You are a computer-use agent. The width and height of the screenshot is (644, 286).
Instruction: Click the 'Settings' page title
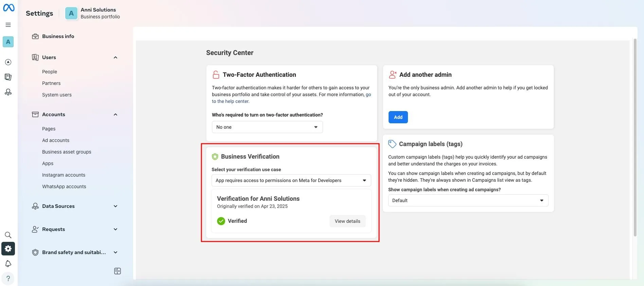tap(39, 13)
